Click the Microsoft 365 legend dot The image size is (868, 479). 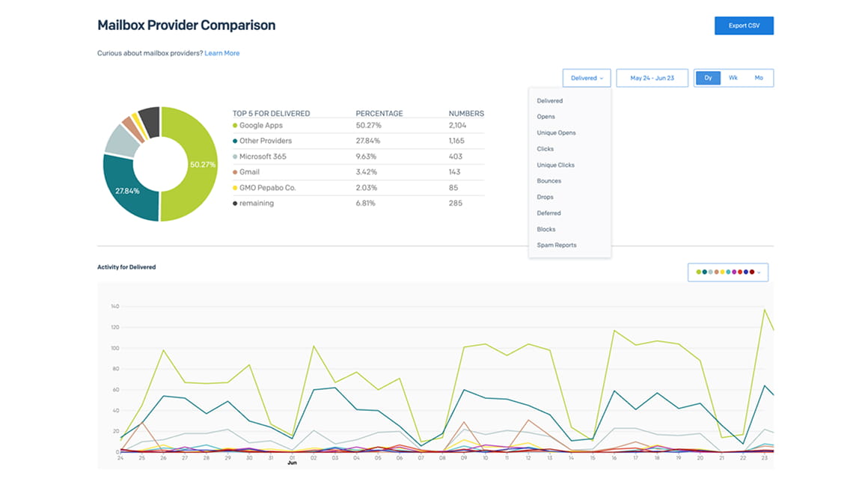point(235,157)
